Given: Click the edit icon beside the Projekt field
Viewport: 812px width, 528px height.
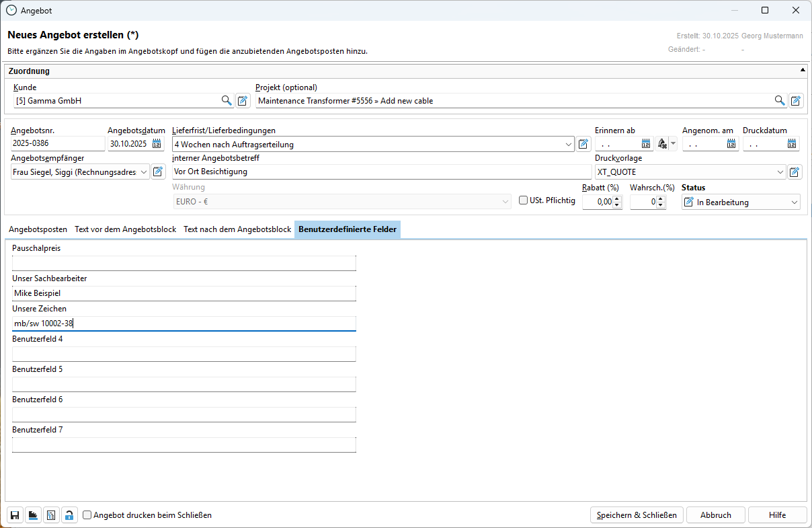Looking at the screenshot, I should click(x=796, y=101).
